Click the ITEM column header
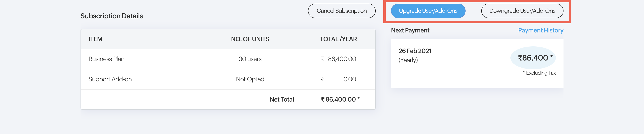 click(95, 39)
